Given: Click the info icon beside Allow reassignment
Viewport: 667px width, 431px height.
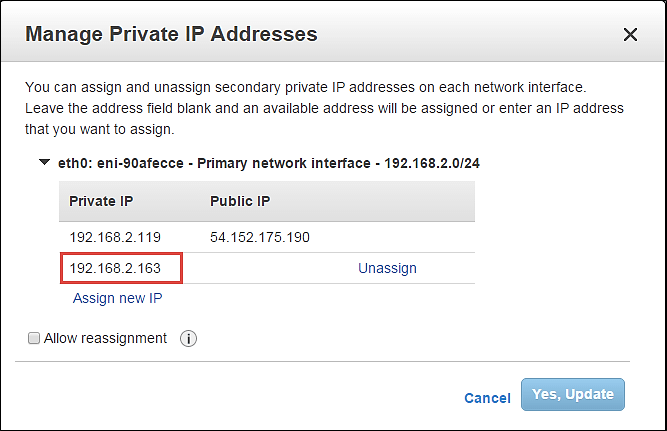Looking at the screenshot, I should pos(188,339).
